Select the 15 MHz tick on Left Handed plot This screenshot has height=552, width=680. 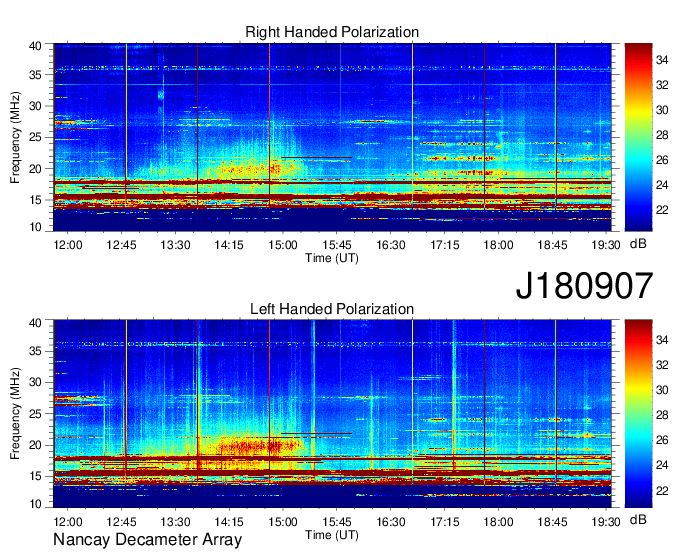point(35,476)
